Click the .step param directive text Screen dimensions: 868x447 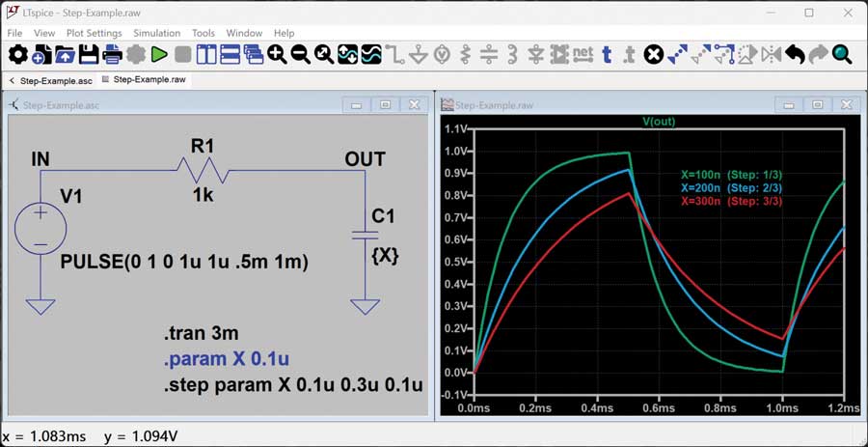click(293, 385)
